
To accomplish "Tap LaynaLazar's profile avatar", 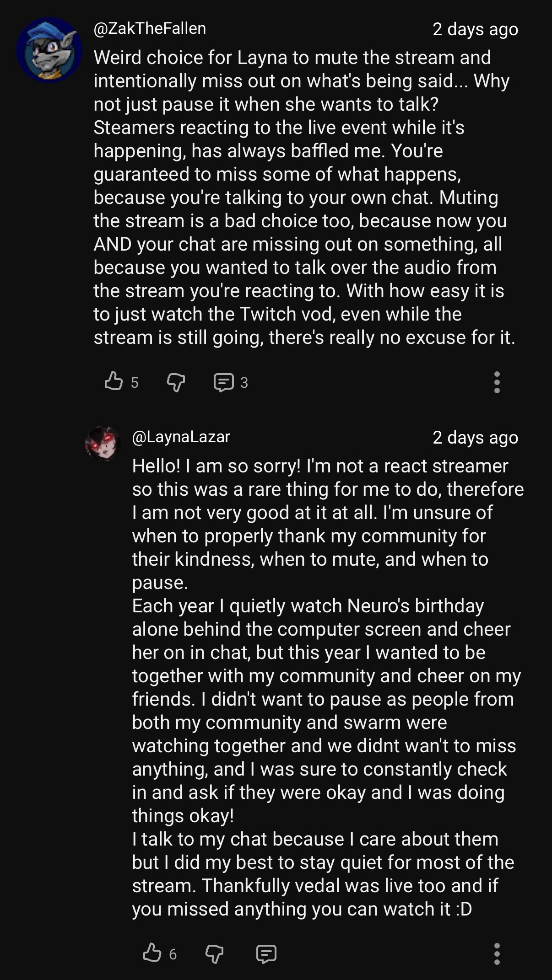I will (x=103, y=444).
